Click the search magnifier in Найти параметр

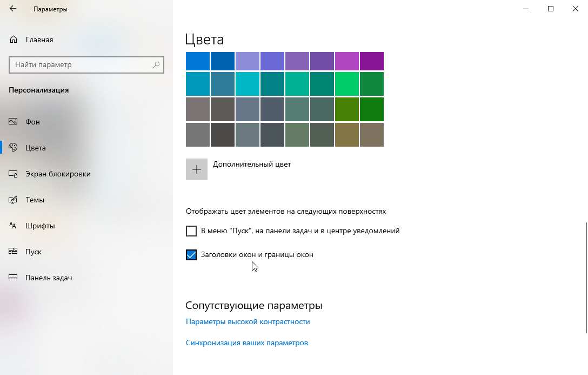pos(156,64)
